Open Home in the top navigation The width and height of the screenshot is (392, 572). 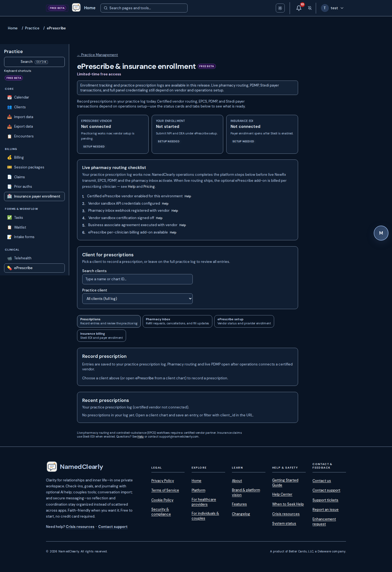point(90,8)
